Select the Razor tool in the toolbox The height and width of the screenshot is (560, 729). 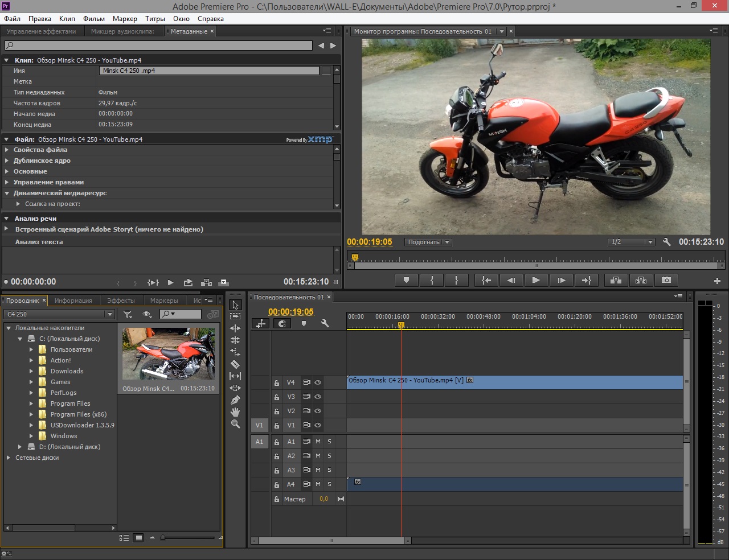click(235, 364)
